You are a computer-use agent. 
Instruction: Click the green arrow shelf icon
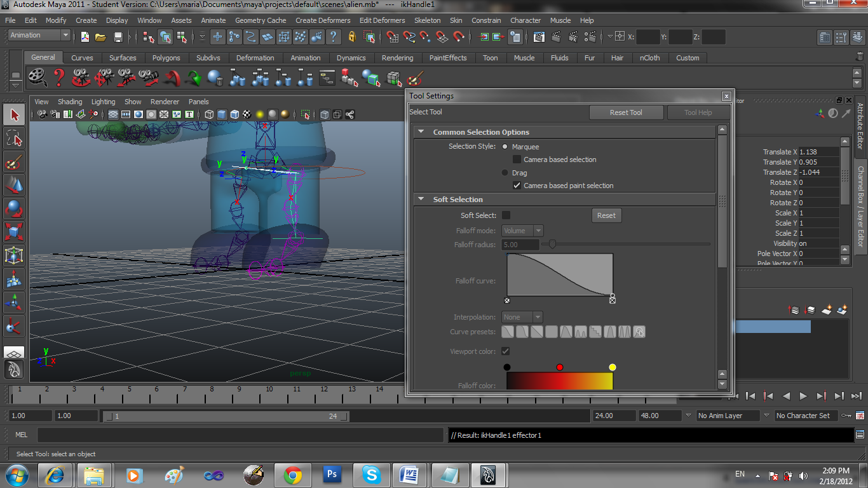coord(194,78)
